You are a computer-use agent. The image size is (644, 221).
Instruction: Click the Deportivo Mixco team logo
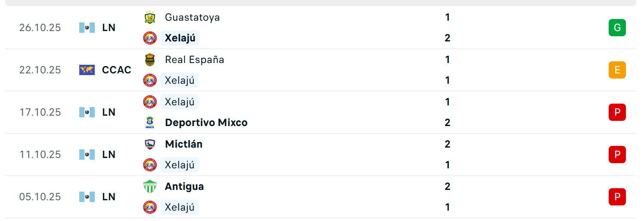click(x=150, y=123)
